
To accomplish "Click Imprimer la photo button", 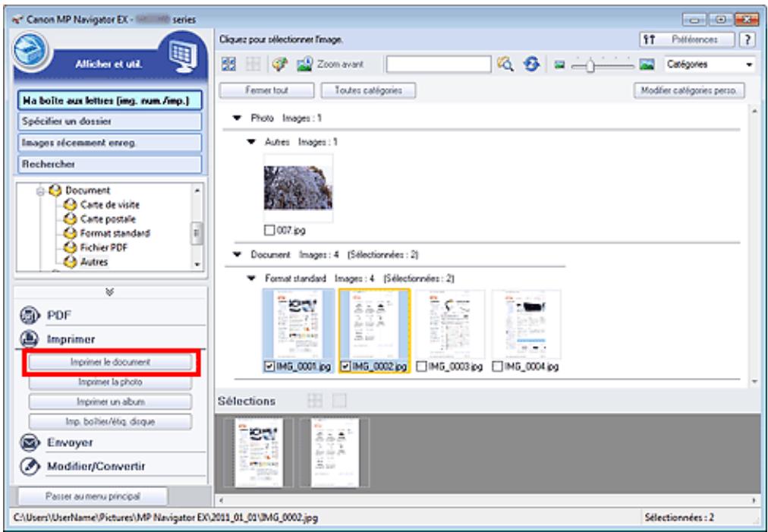I will (x=110, y=382).
